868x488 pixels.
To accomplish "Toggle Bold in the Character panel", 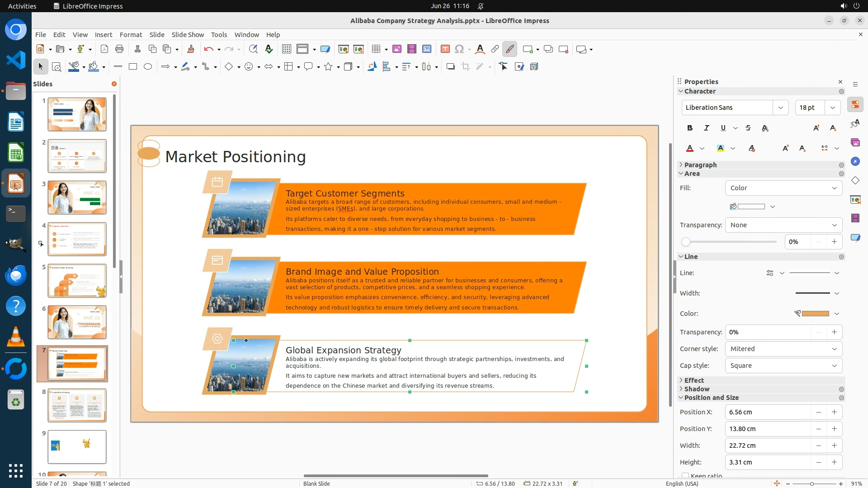I will (x=689, y=128).
